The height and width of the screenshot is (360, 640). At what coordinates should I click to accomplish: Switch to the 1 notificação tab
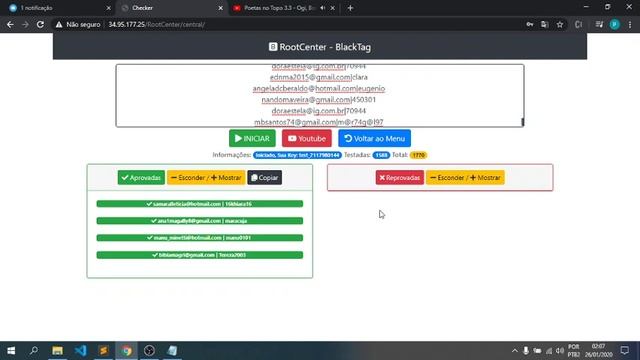tap(59, 8)
